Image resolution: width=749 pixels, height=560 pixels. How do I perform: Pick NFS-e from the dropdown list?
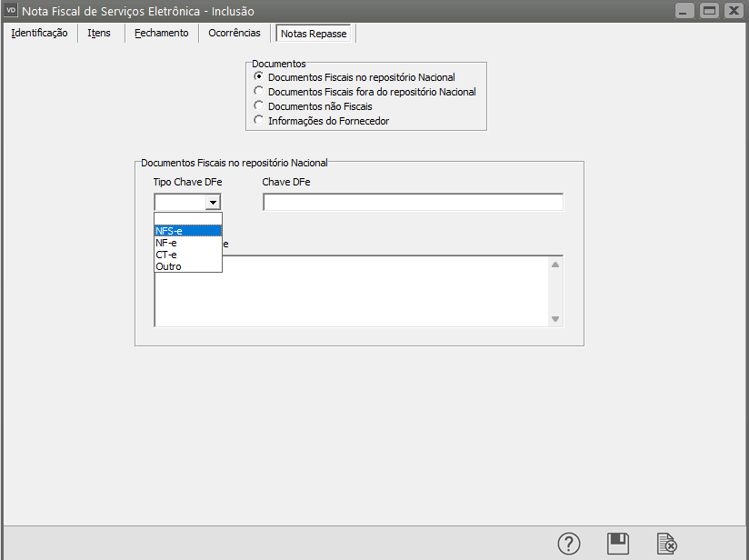pyautogui.click(x=187, y=231)
